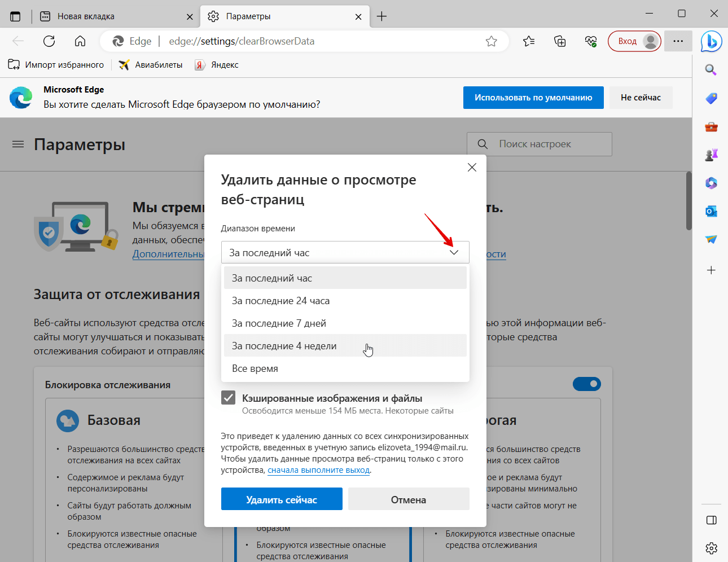The width and height of the screenshot is (728, 562).
Task: Click the settings page vertical scrollbar
Action: [688, 201]
